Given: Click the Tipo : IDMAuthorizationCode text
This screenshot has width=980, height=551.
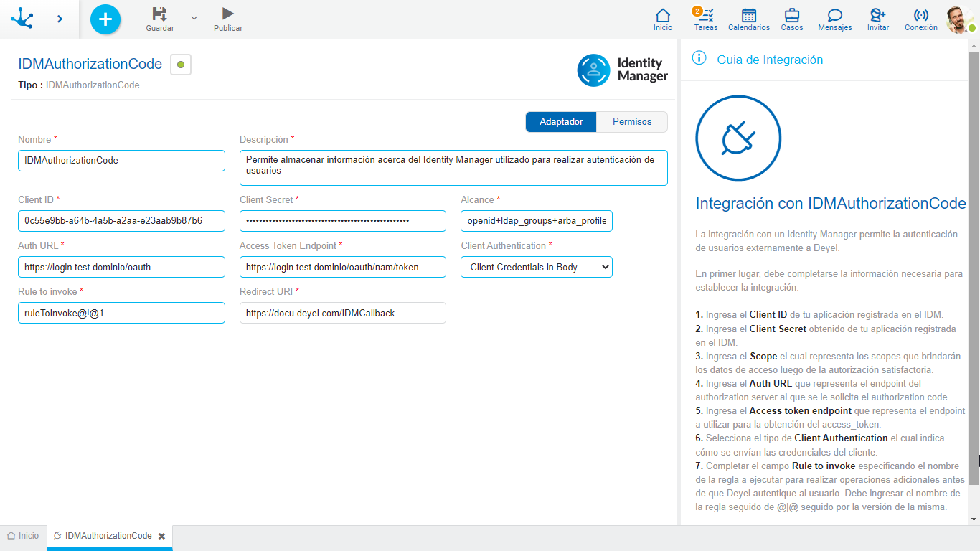Looking at the screenshot, I should coord(79,85).
